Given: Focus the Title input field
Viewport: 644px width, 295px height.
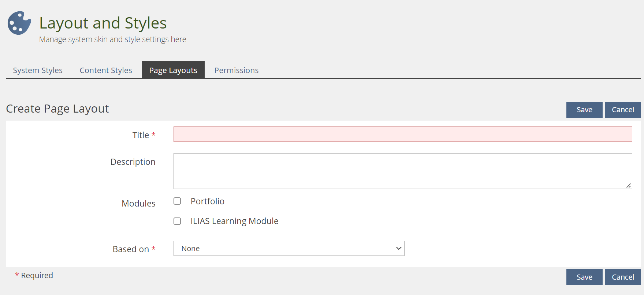Looking at the screenshot, I should click(x=402, y=134).
